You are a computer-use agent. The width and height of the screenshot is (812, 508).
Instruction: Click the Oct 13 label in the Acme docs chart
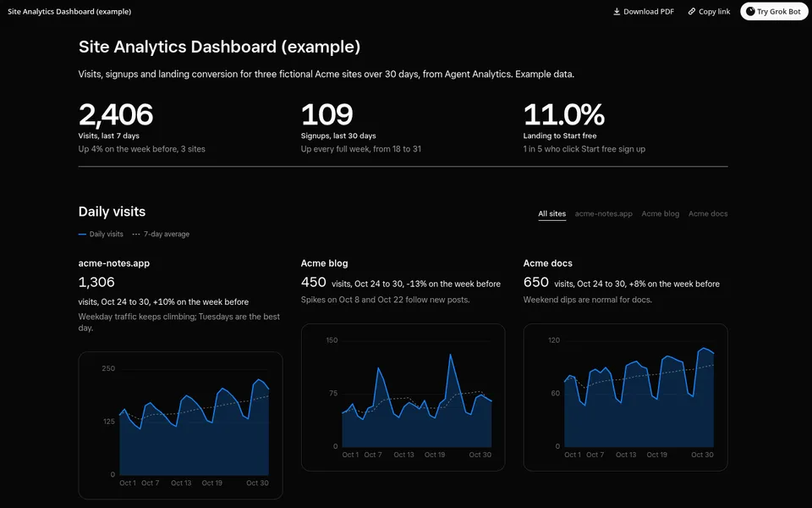(x=626, y=455)
